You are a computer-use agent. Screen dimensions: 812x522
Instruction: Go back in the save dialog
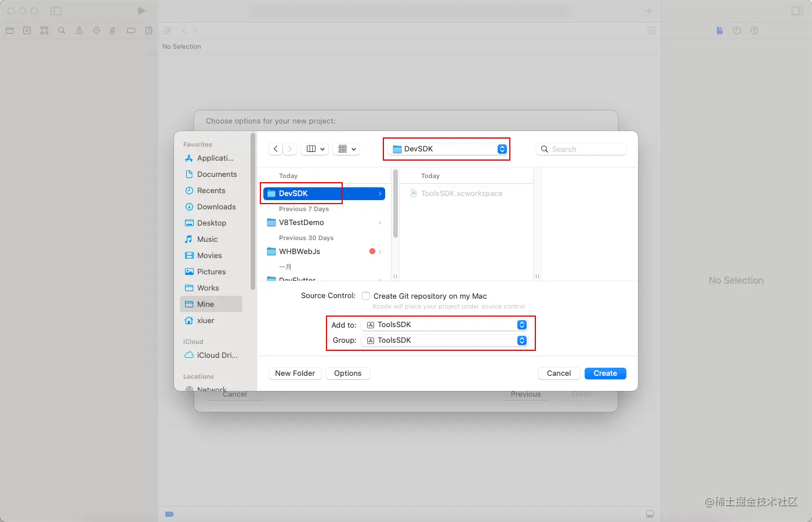coord(276,149)
